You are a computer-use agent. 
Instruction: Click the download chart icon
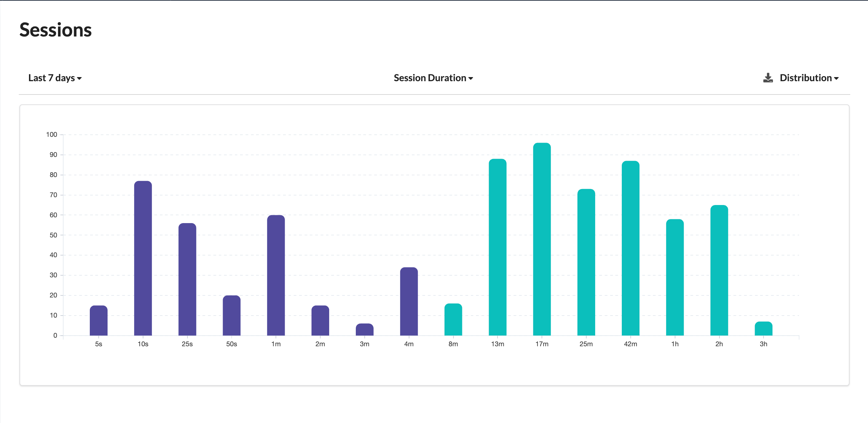[x=768, y=78]
